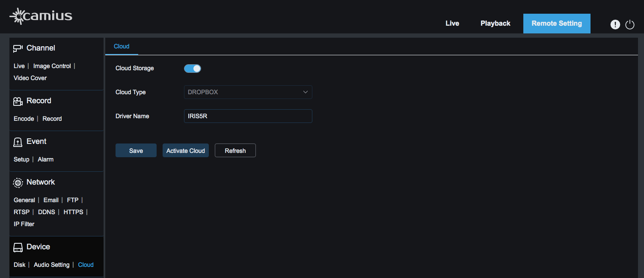Open the Image Control settings link

coord(52,66)
